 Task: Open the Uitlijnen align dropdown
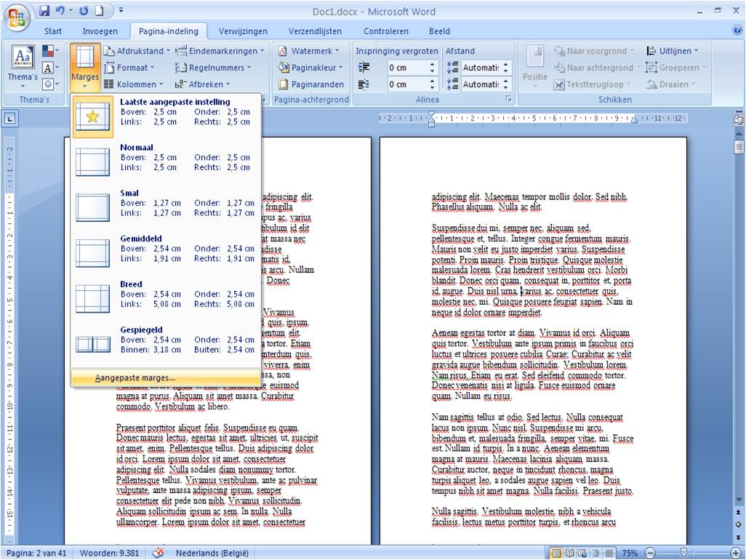[x=673, y=51]
